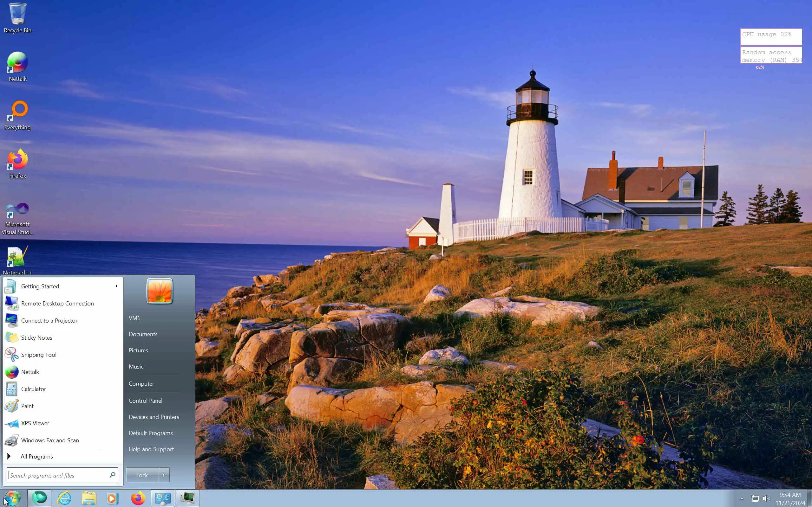Open Firefox from the taskbar
The image size is (812, 507).
pos(138,498)
